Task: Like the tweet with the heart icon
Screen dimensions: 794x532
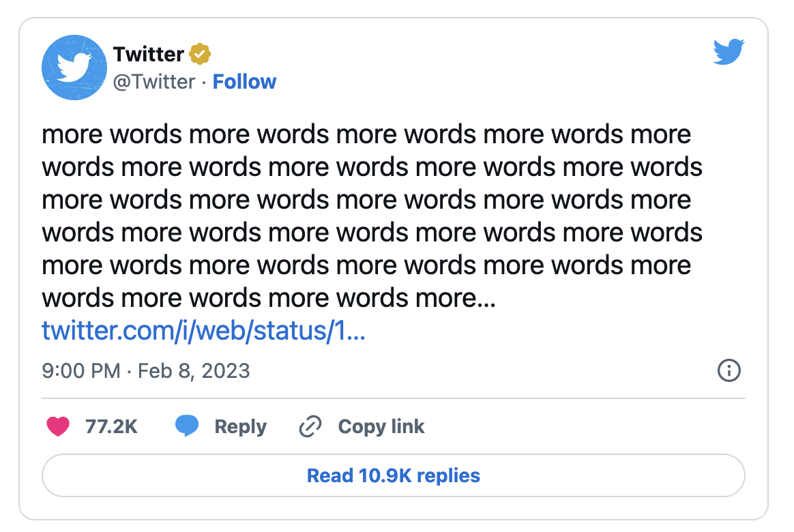Action: click(58, 427)
